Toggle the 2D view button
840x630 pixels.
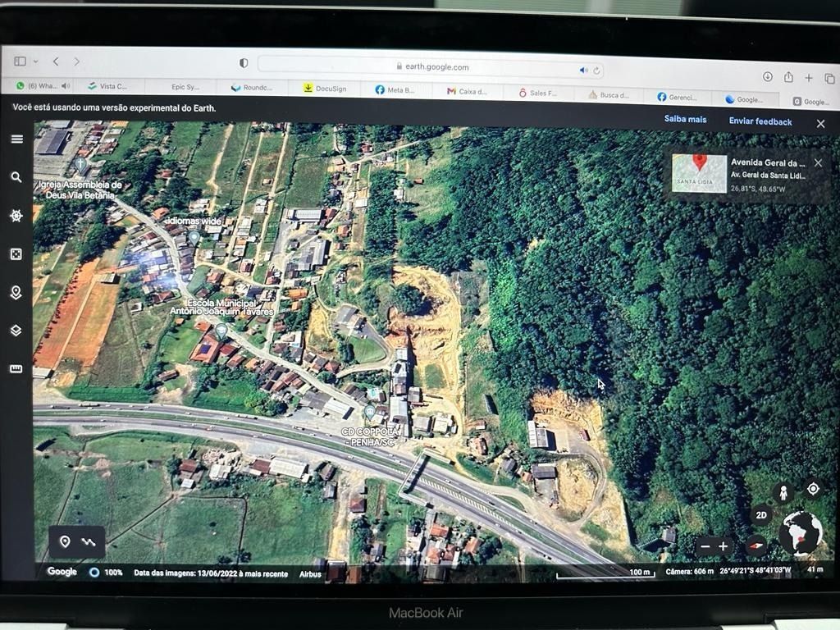761,516
